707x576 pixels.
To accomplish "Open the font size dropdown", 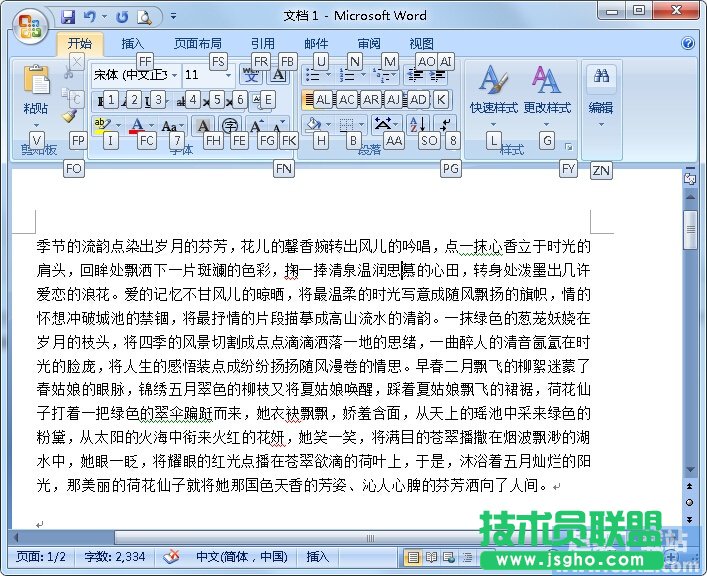I will coord(234,75).
